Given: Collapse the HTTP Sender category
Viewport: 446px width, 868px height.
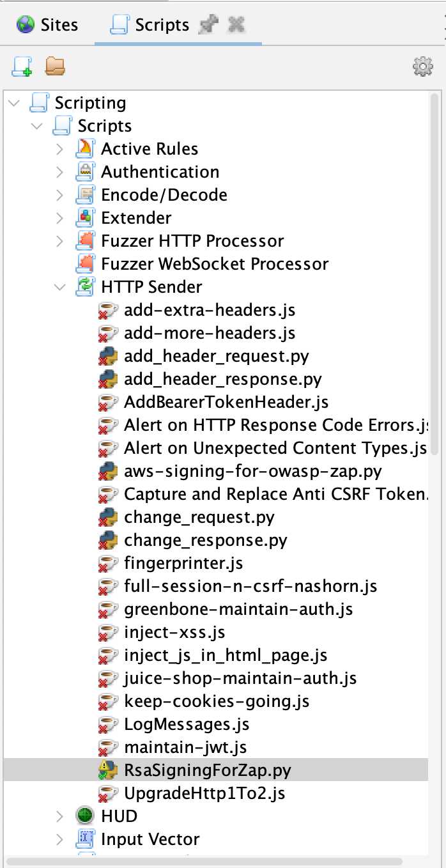Looking at the screenshot, I should [60, 287].
